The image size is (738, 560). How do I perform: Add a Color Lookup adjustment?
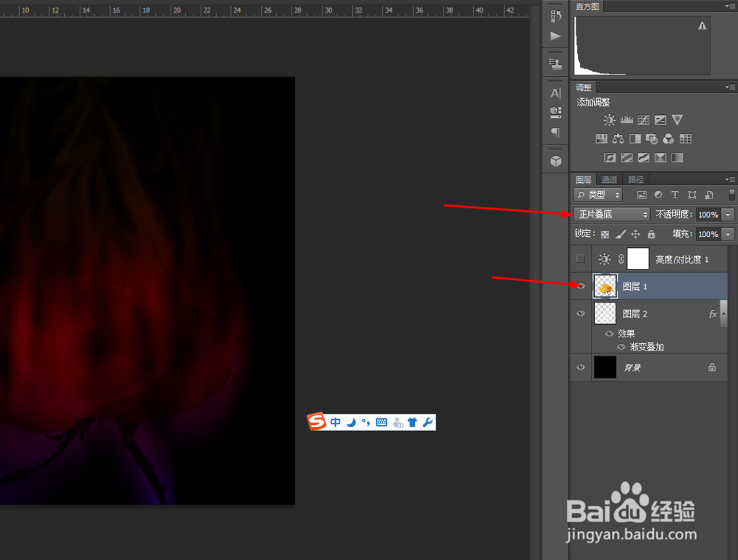pyautogui.click(x=686, y=139)
